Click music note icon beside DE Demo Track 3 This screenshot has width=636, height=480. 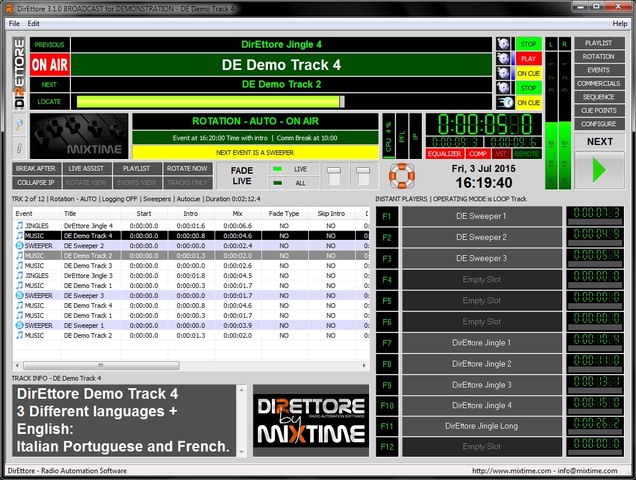click(x=19, y=265)
